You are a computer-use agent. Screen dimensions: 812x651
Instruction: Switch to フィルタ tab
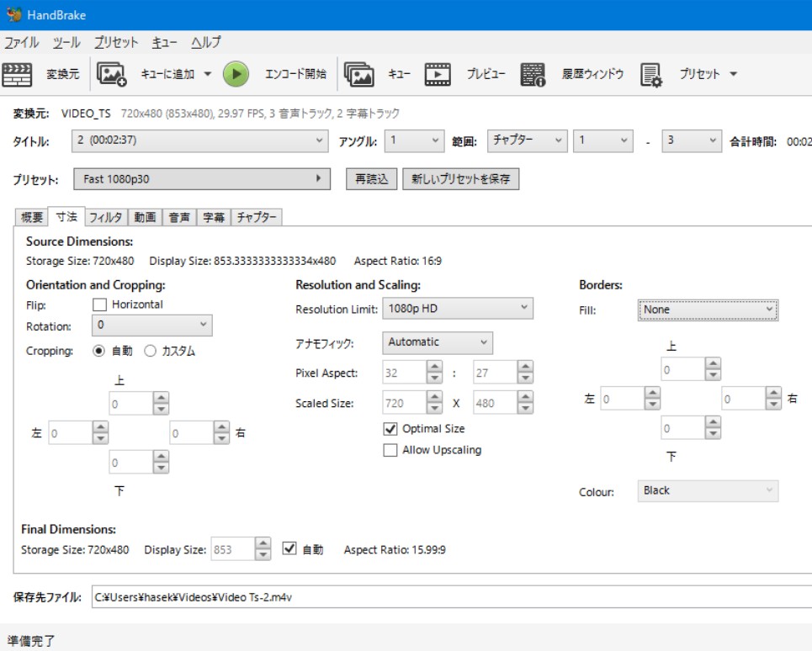(x=106, y=217)
